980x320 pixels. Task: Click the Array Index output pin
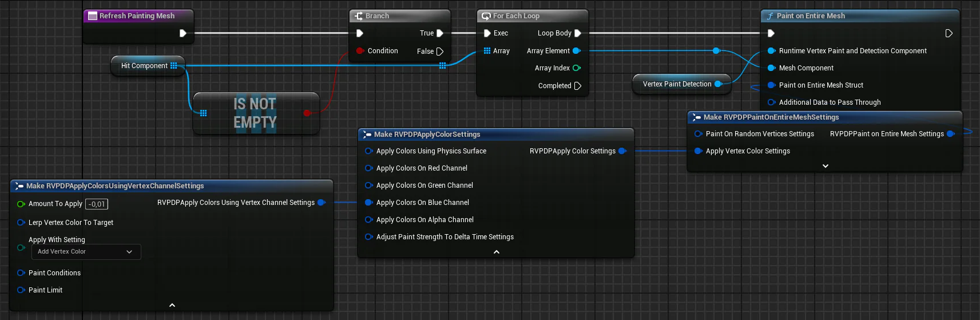[x=577, y=68]
